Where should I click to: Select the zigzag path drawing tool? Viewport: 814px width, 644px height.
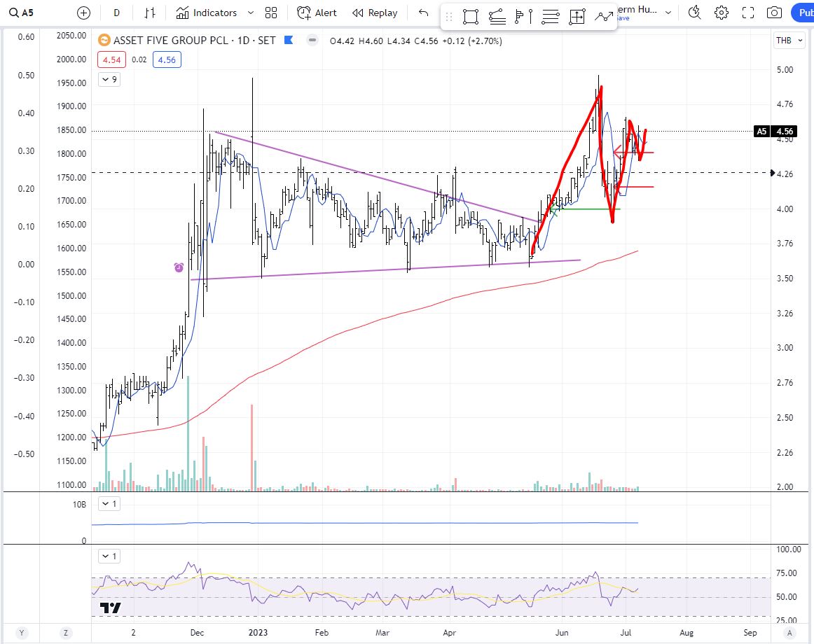[x=603, y=17]
